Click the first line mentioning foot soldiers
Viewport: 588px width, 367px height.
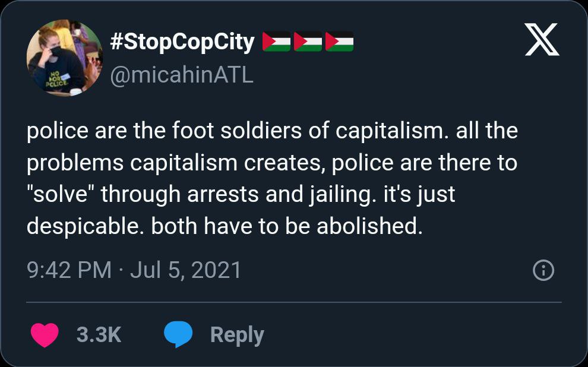(x=272, y=131)
